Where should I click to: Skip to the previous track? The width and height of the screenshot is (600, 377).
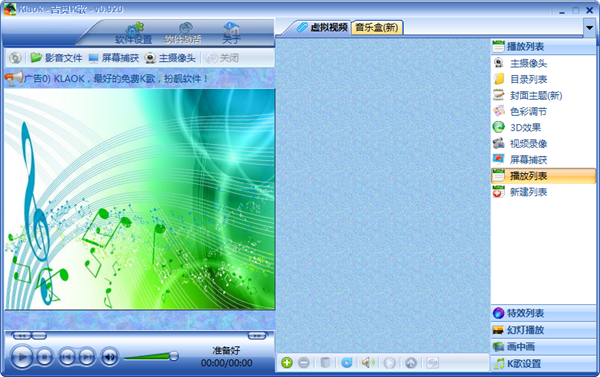tap(67, 357)
